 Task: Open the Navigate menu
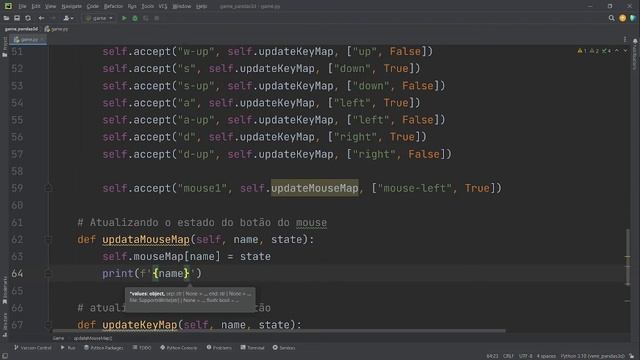pos(71,6)
